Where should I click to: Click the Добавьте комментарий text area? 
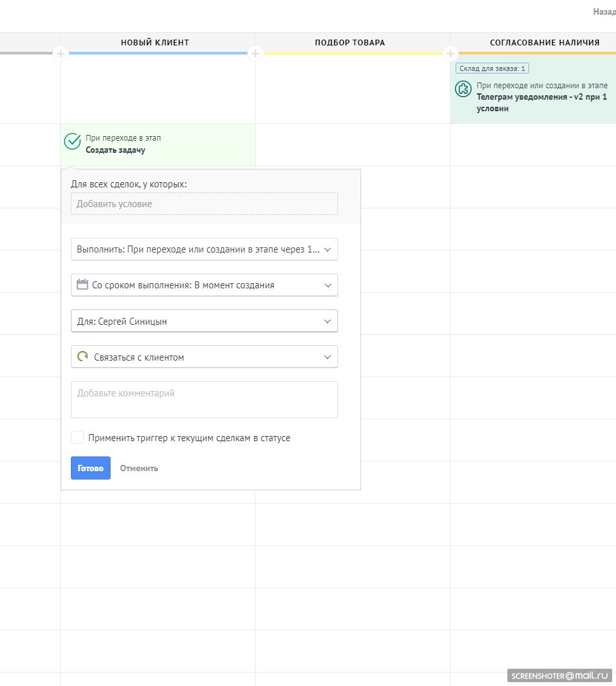click(204, 400)
